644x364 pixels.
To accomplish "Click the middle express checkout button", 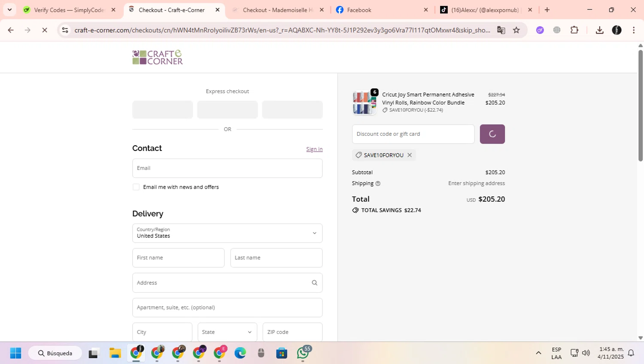I will (227, 110).
